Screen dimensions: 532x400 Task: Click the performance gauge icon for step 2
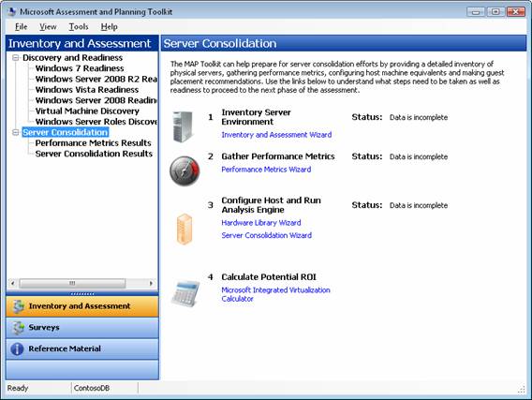point(185,170)
